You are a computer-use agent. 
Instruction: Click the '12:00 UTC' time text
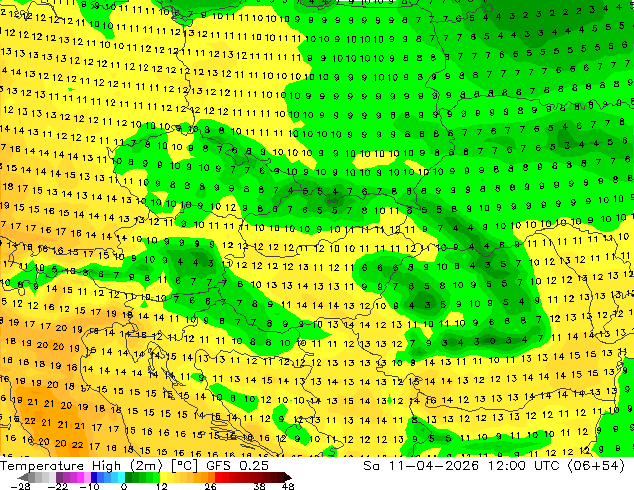524,466
